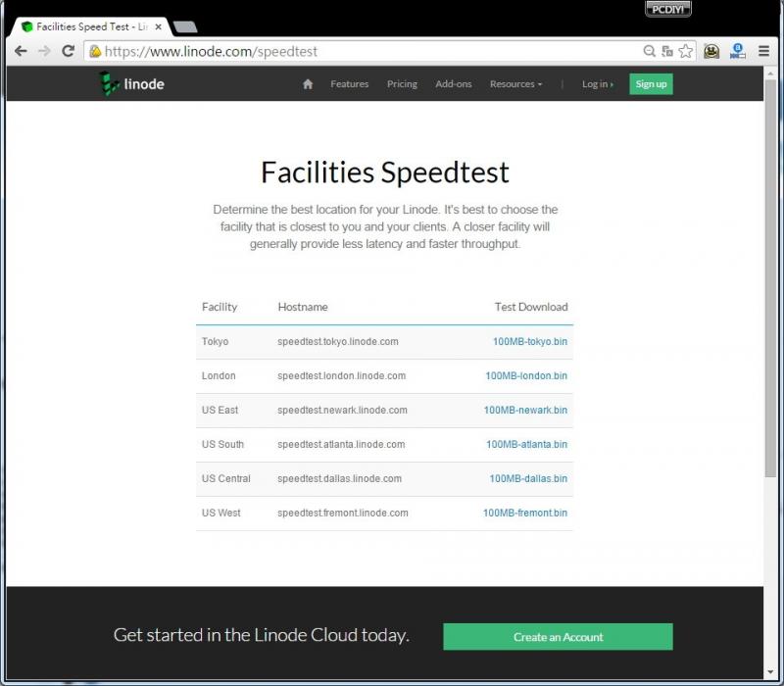The image size is (784, 686).
Task: Click the Test Download column header
Action: (531, 307)
